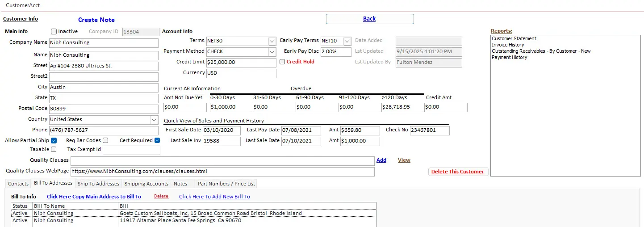Click the empty Street2 field
The image size is (644, 227).
[x=104, y=77]
